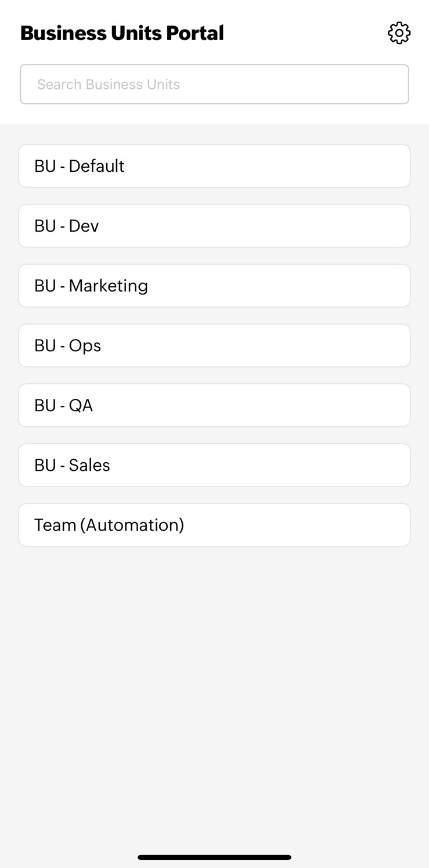This screenshot has width=429, height=868.
Task: Tap the home indicator bar
Action: 214,857
